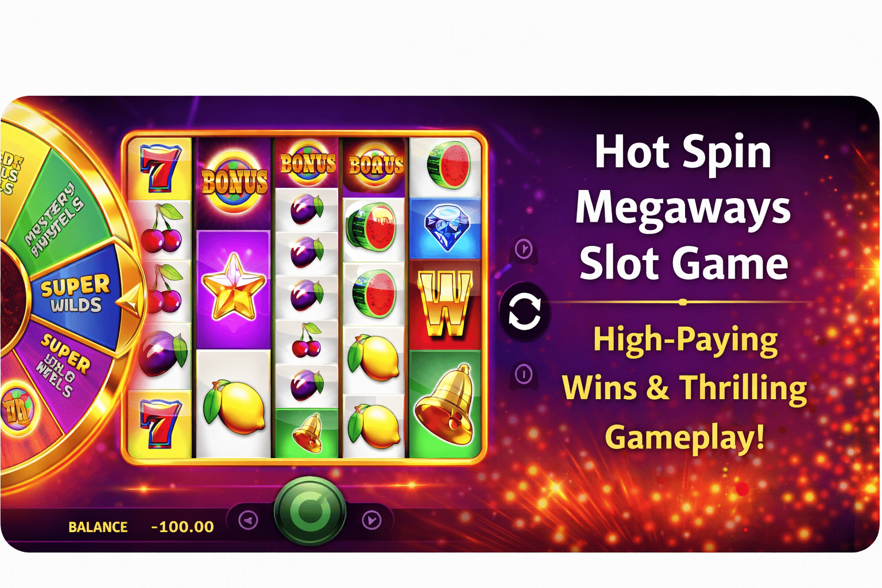The height and width of the screenshot is (588, 882).
Task: Click the red 7 in top-left reel
Action: [x=160, y=168]
